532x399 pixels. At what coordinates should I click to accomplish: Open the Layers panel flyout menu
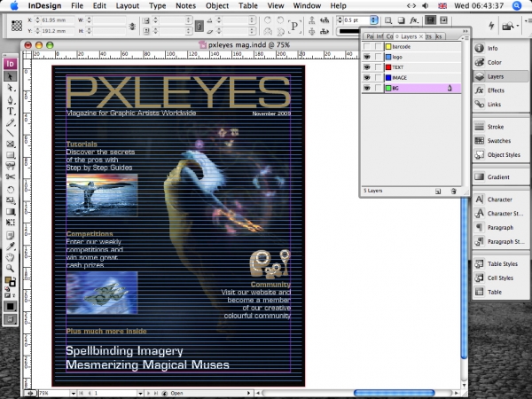click(x=465, y=37)
